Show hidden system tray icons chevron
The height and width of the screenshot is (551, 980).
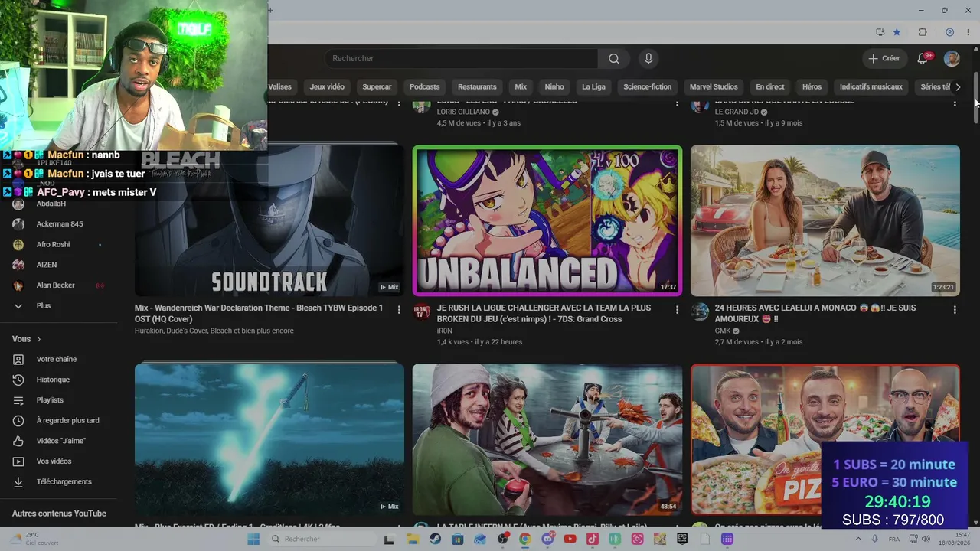(x=857, y=539)
